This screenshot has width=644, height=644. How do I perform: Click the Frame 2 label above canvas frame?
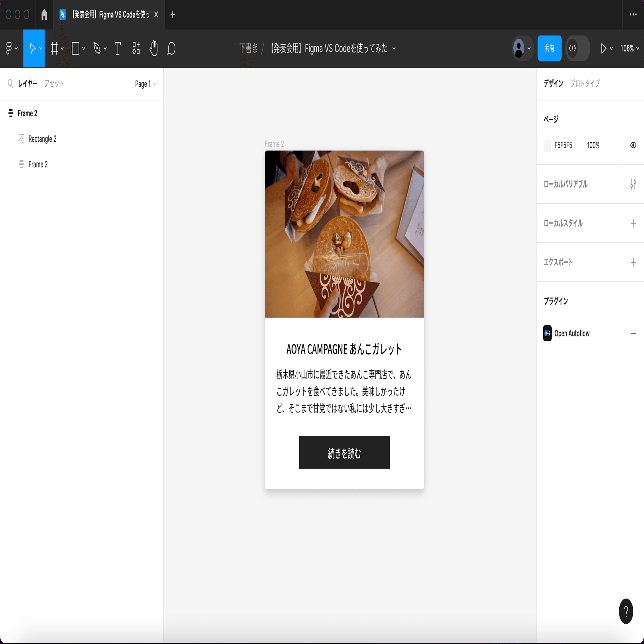[274, 144]
